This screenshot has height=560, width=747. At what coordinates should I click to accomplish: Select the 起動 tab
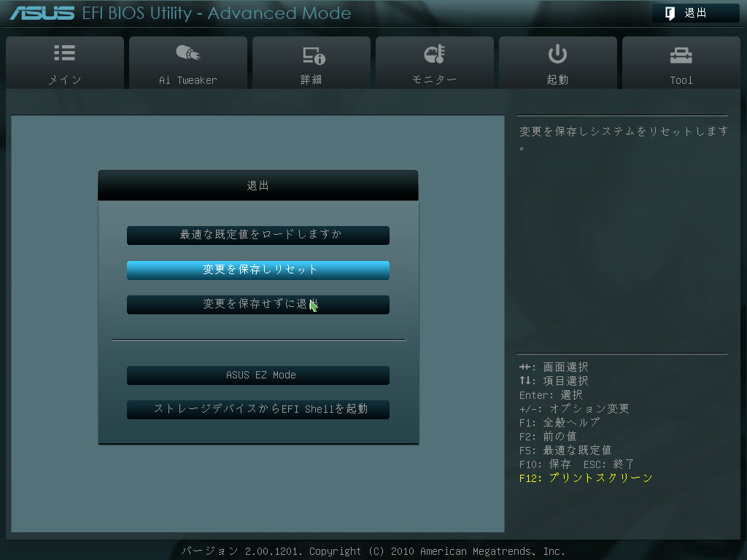pos(557,63)
